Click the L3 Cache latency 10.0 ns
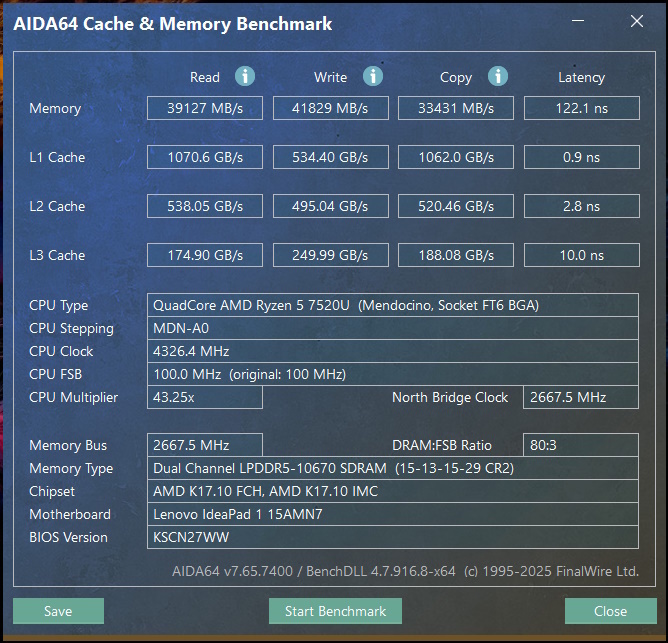This screenshot has height=643, width=668. coord(582,255)
